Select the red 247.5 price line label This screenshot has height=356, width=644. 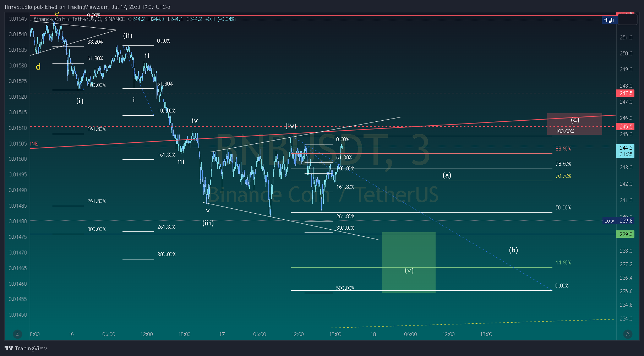(626, 93)
